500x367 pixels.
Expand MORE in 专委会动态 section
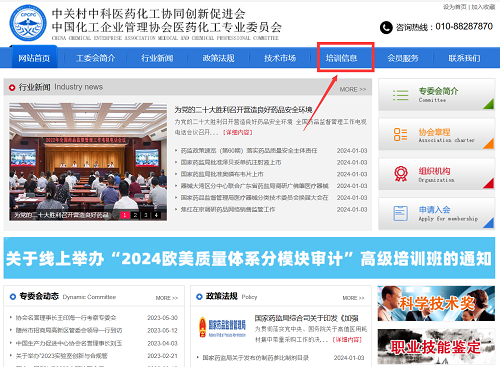[x=167, y=298]
